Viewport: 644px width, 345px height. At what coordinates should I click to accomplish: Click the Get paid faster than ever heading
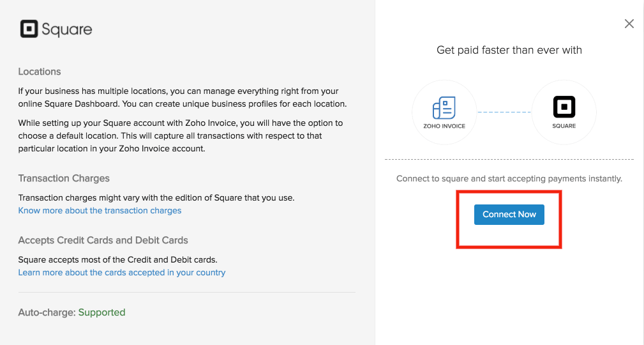(509, 50)
